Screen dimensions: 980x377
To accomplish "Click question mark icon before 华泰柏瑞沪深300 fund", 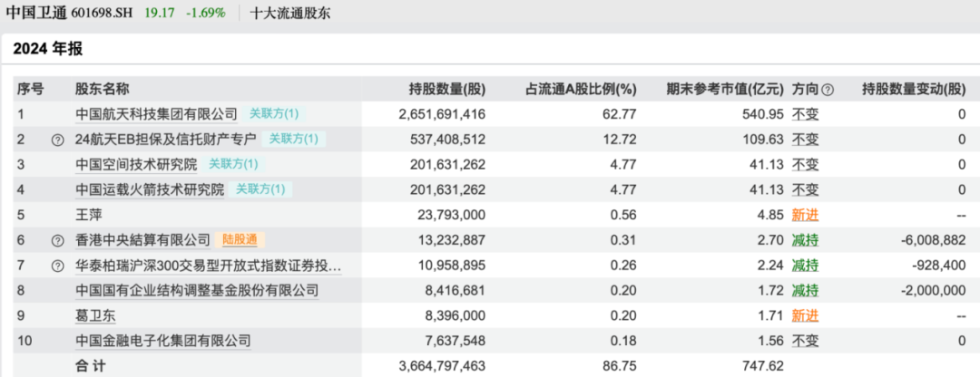I will pos(57,266).
